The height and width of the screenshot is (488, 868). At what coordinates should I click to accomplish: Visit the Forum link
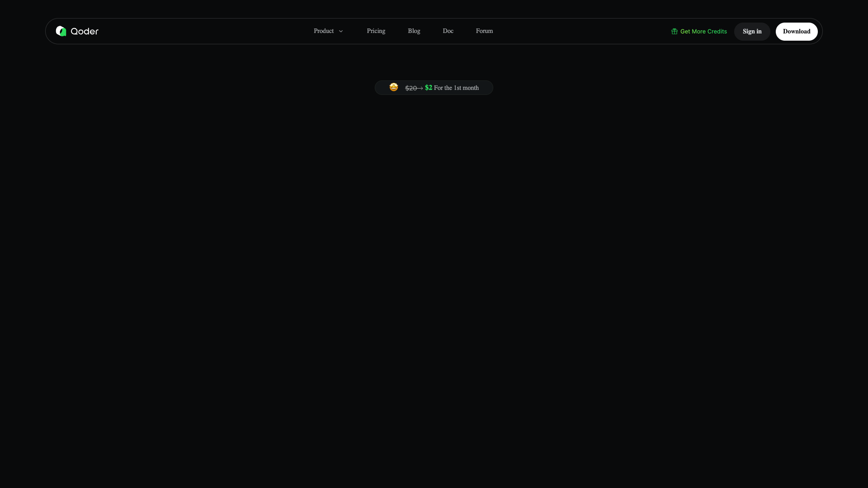pos(484,31)
